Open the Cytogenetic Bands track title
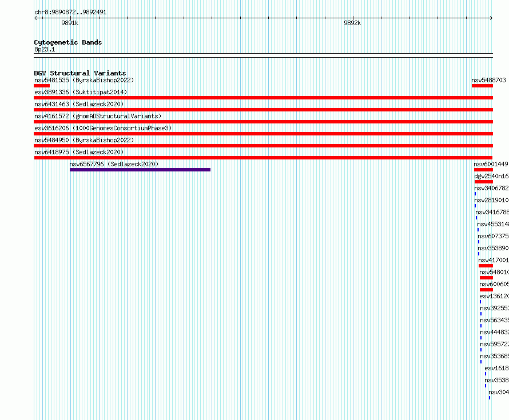This screenshot has width=509, height=420. point(68,42)
